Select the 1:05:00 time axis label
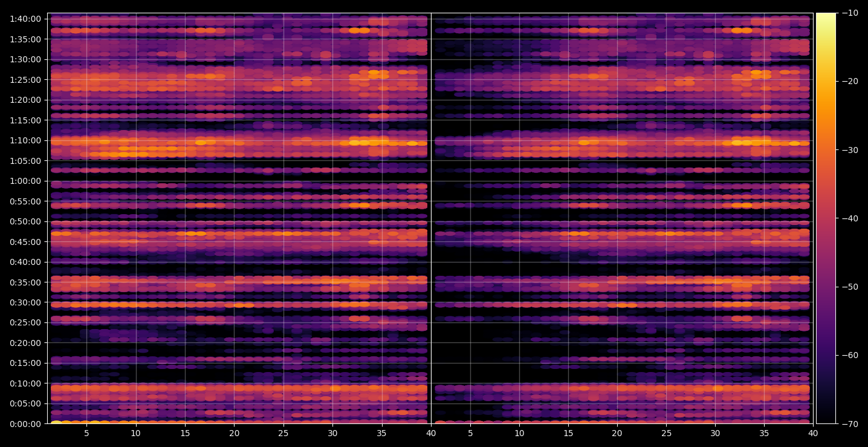The image size is (868, 447). pyautogui.click(x=25, y=160)
